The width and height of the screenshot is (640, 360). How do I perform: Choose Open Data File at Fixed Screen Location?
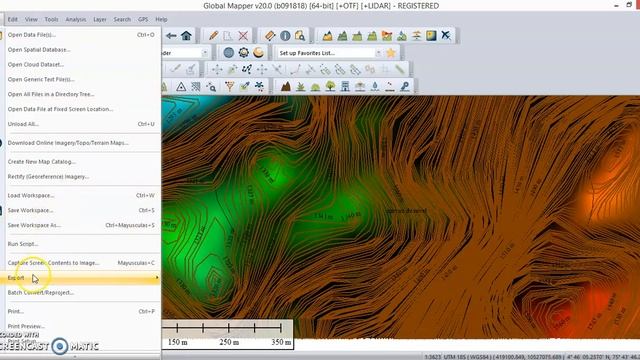tap(82, 109)
